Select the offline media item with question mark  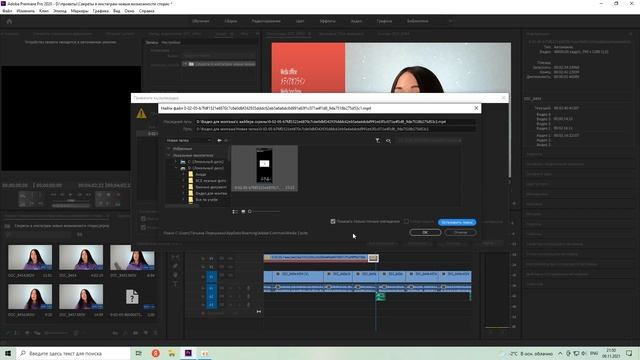click(x=132, y=297)
